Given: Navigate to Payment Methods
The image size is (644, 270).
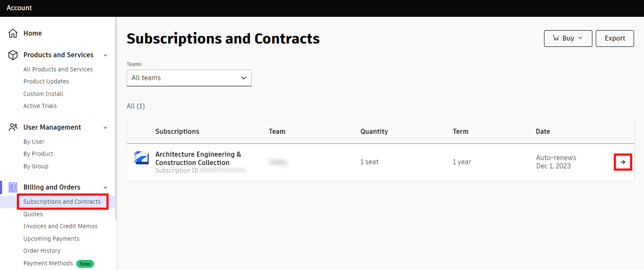Looking at the screenshot, I should (48, 263).
